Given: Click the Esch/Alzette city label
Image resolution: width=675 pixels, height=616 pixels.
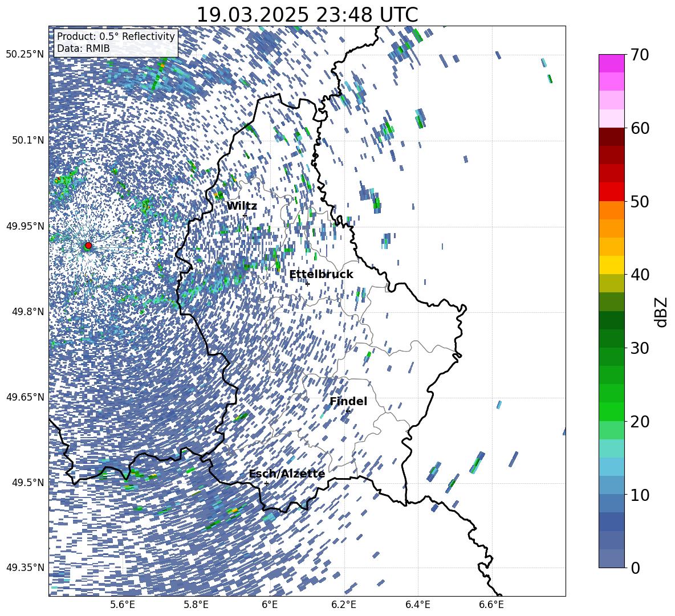Looking at the screenshot, I should (287, 474).
